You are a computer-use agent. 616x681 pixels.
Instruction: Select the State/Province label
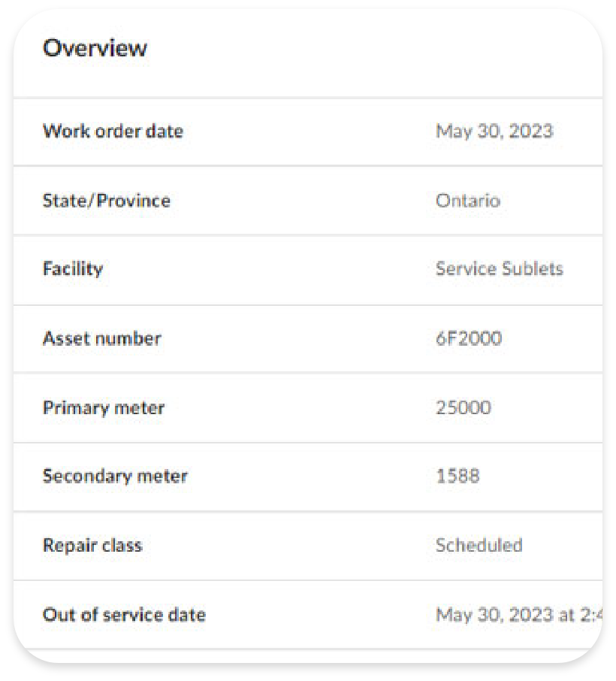(x=107, y=201)
